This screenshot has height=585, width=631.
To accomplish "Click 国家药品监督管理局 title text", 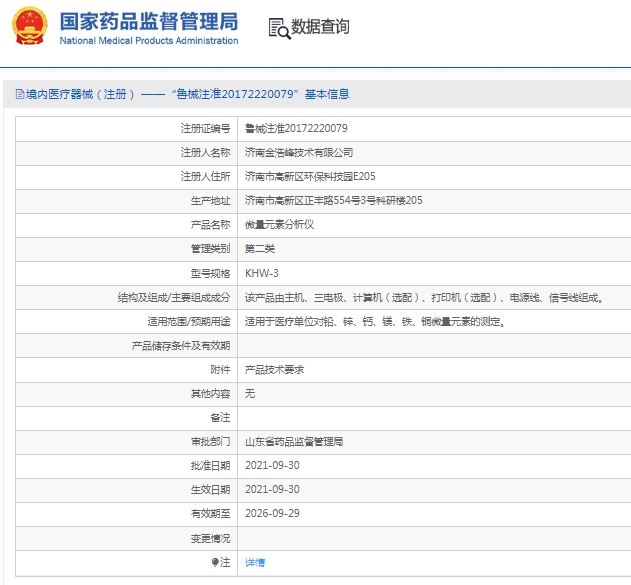I will 149,21.
